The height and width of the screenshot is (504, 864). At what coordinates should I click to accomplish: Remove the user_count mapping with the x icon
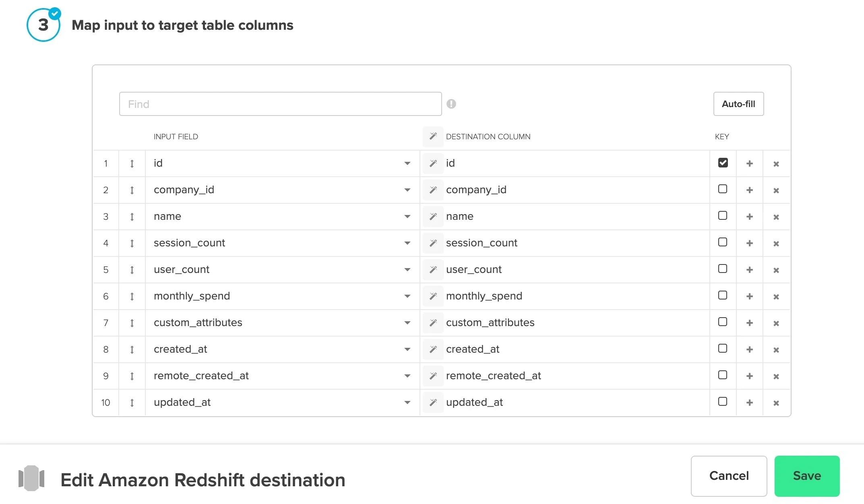point(776,269)
